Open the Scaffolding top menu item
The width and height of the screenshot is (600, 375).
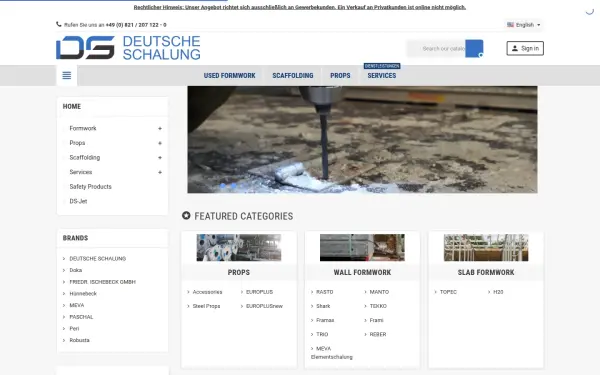click(293, 75)
